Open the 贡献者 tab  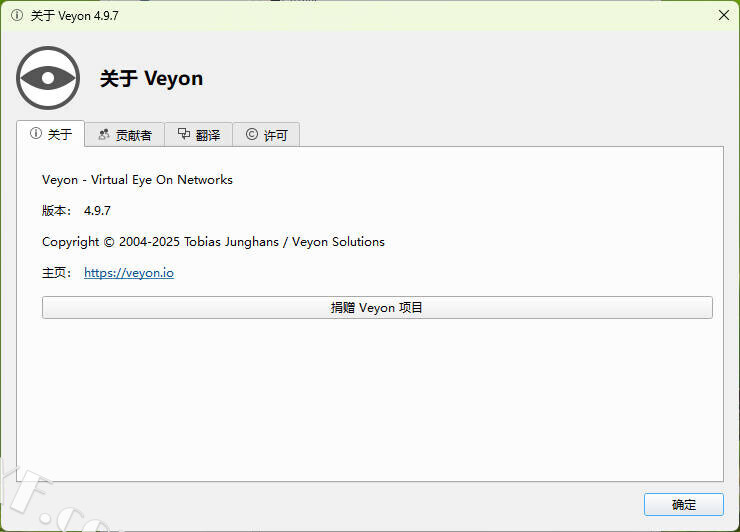pos(125,135)
